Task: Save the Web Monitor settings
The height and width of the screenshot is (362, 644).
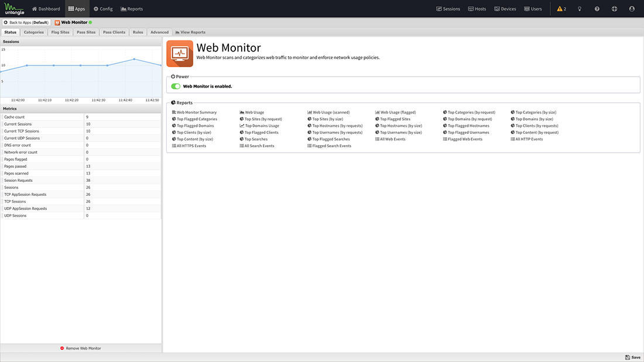Action: [632, 357]
